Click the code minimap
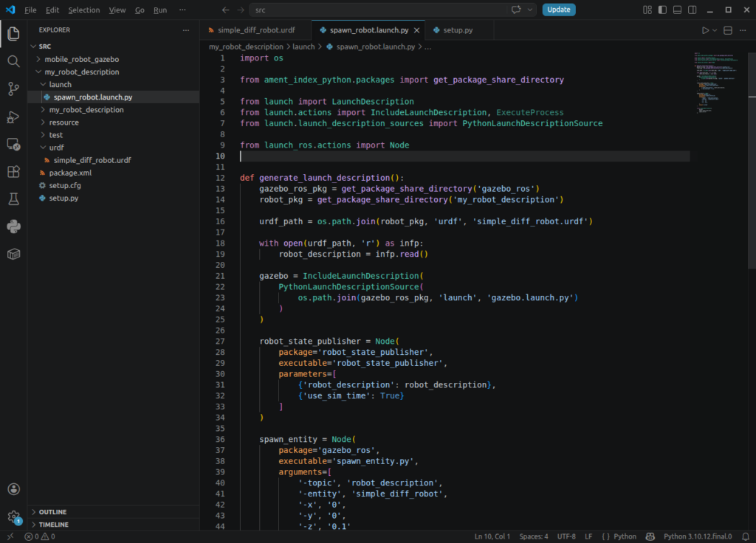 point(718,82)
